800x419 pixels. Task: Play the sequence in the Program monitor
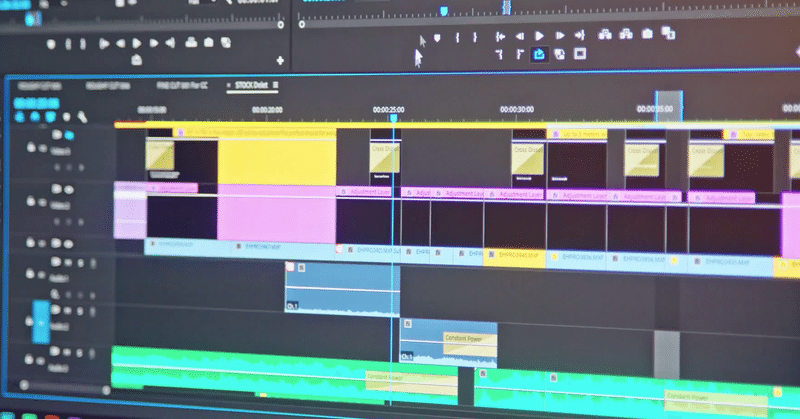539,36
